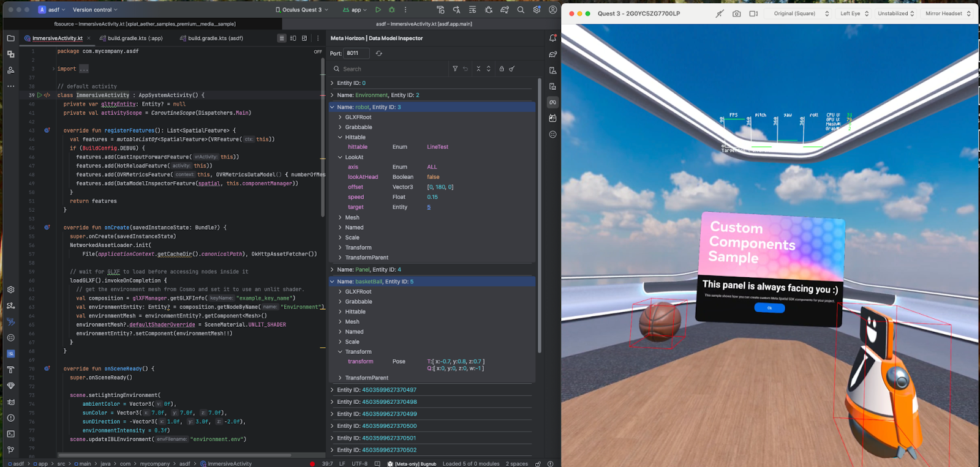Viewport: 980px width, 467px height.
Task: Run the app with the green play button
Action: 378,10
